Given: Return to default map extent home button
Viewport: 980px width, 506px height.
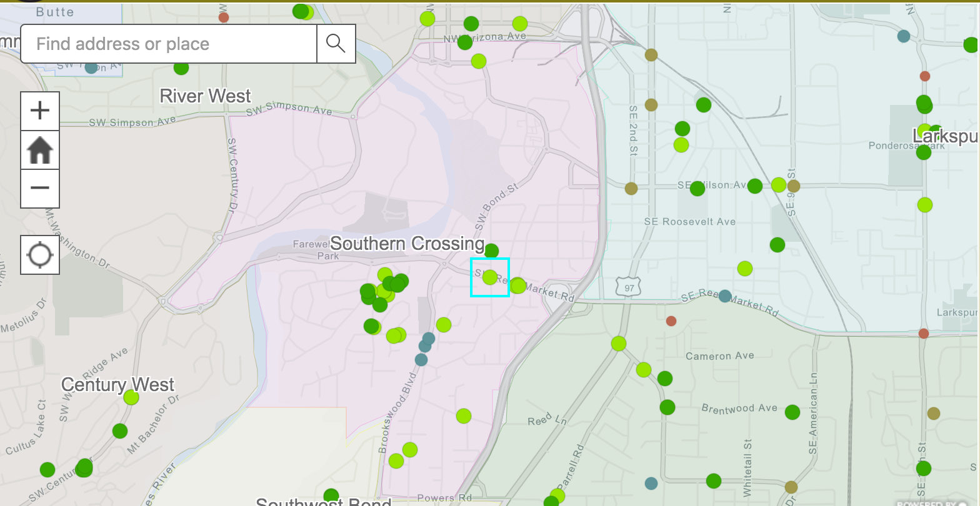Looking at the screenshot, I should pos(40,150).
